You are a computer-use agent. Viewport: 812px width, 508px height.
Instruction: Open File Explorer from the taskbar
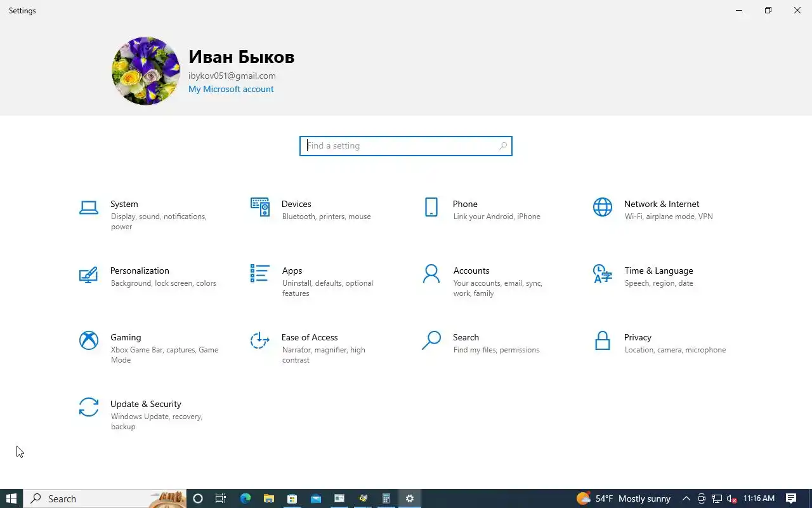tap(269, 498)
